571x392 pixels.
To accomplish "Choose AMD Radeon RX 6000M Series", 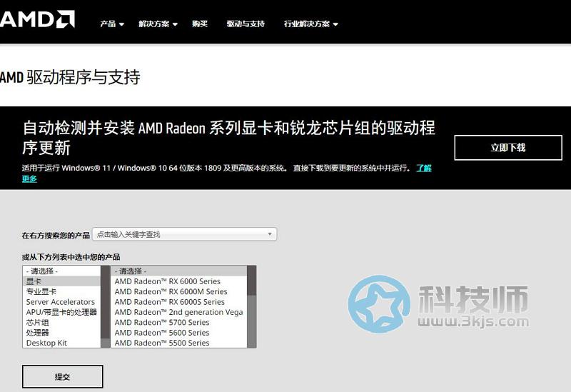I will point(179,291).
